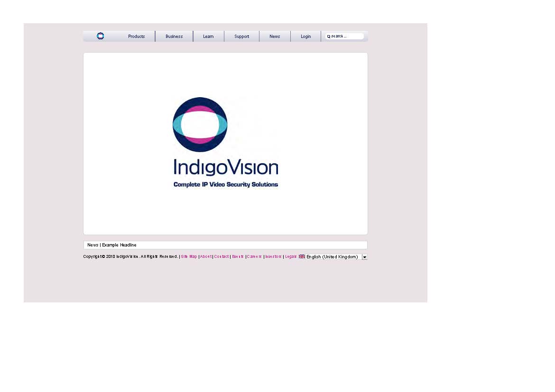Viewport: 555px width, 392px height.
Task: Open the News menu item
Action: pyautogui.click(x=275, y=36)
